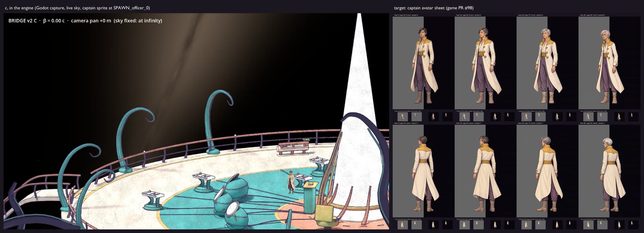Click the 'Year 40 | age 70 | front | variant 0' label
Screen dimensions: 644x233
click(x=530, y=15)
